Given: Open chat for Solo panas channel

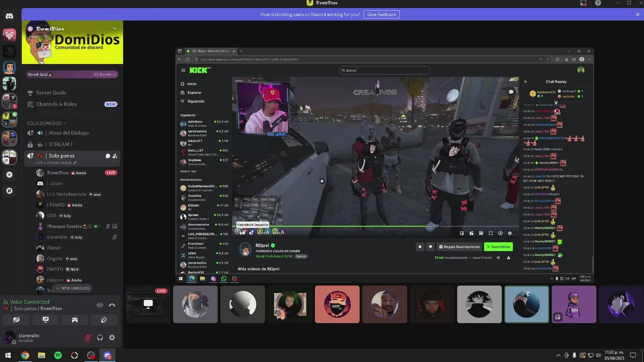Looking at the screenshot, I should pos(108,156).
